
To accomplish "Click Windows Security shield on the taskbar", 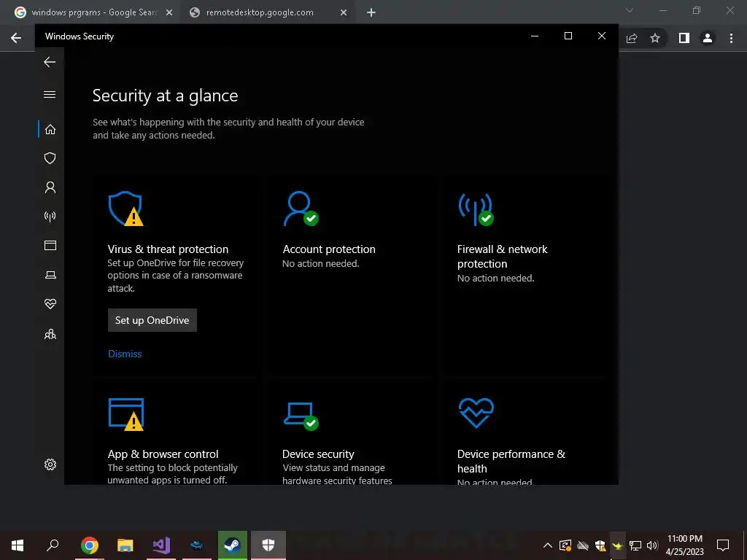I will coord(268,545).
